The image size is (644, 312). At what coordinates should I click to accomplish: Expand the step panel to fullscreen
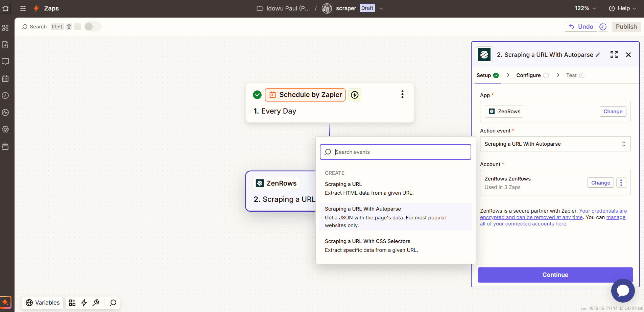614,55
